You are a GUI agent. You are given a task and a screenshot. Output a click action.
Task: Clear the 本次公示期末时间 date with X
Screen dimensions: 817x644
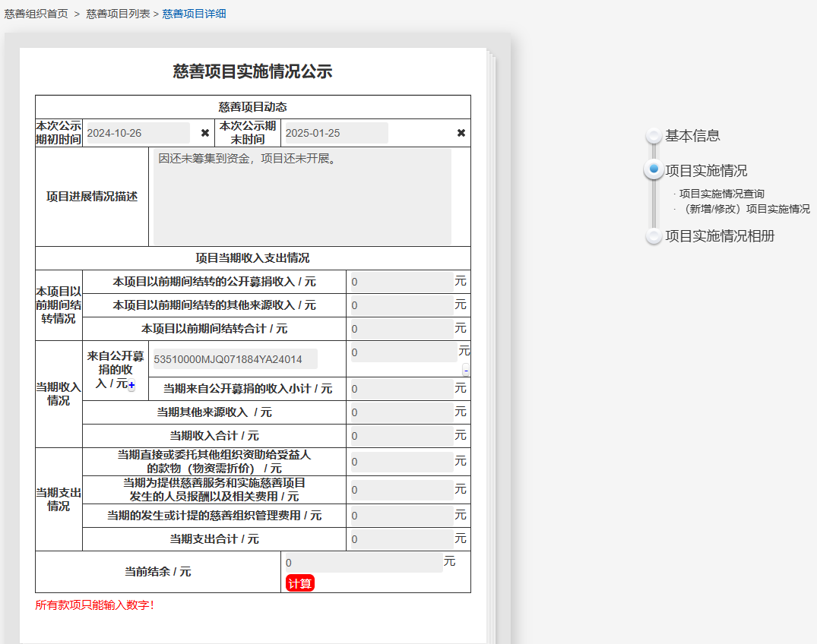461,133
